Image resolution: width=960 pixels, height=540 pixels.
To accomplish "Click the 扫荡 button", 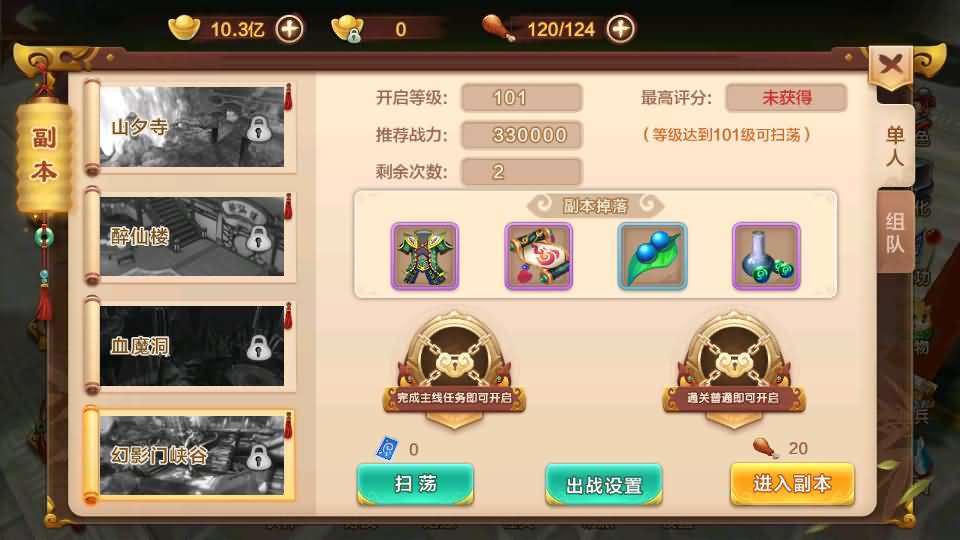I will [x=416, y=484].
